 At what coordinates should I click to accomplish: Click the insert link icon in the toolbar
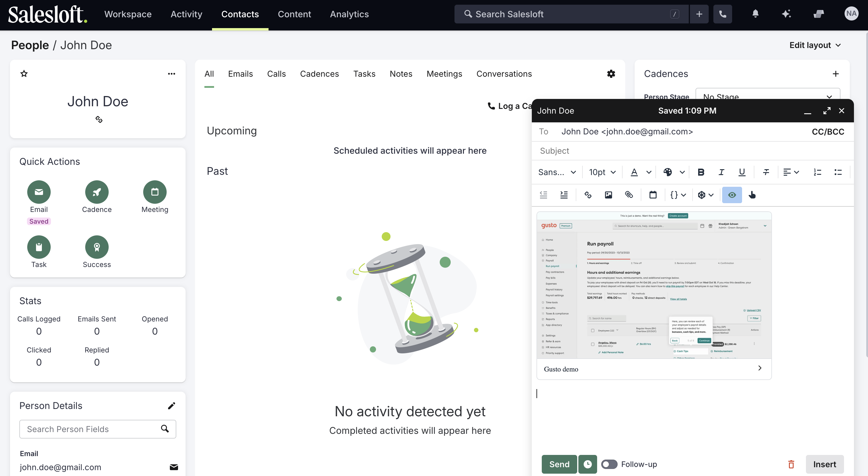coord(588,195)
